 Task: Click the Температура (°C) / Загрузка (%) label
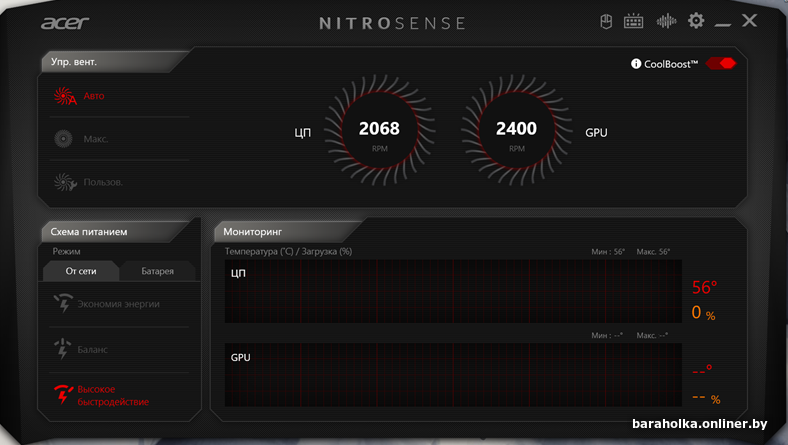coord(288,251)
